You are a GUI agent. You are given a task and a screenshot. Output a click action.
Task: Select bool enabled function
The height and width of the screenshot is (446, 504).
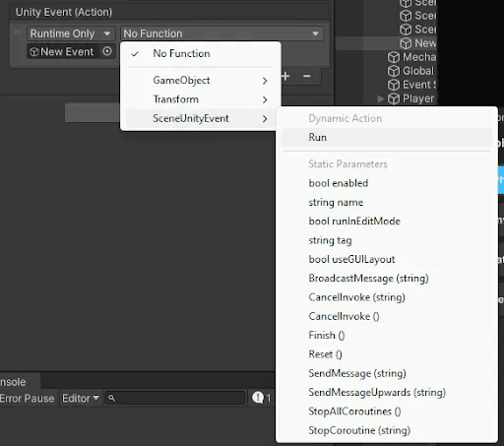pos(387,183)
